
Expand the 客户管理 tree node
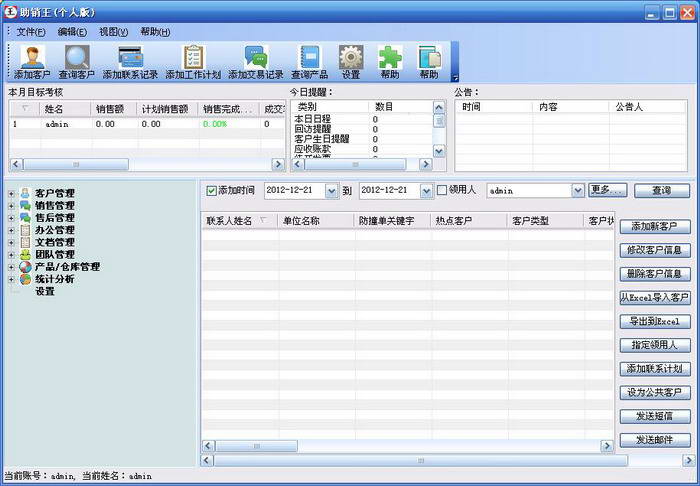[x=11, y=194]
